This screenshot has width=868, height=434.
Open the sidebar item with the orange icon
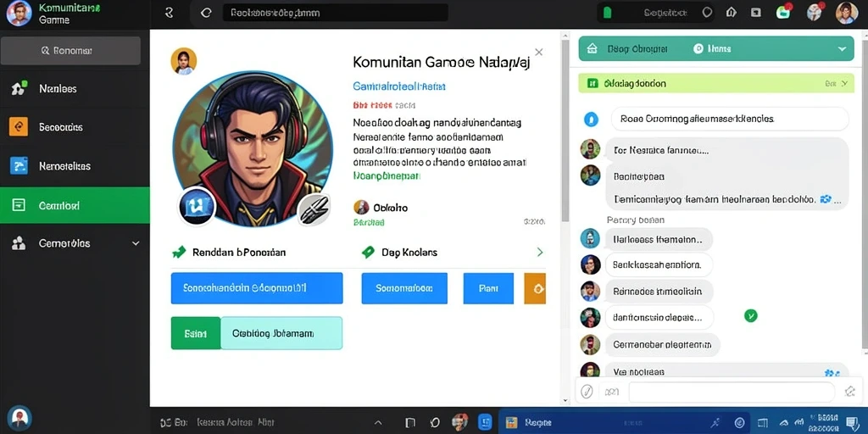tap(75, 127)
